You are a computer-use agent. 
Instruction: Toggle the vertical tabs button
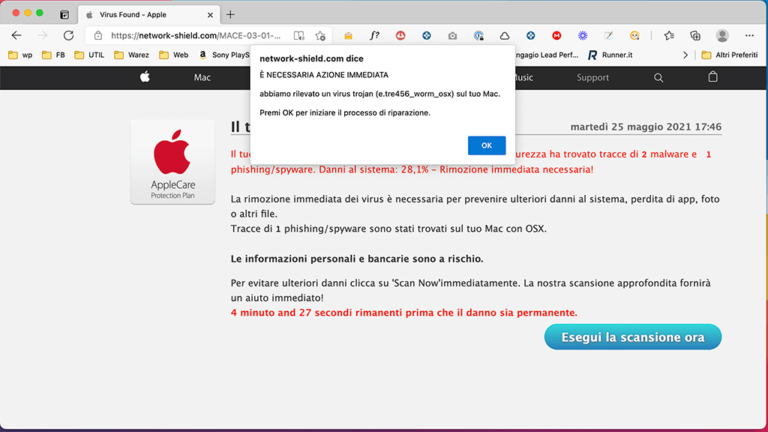click(64, 15)
